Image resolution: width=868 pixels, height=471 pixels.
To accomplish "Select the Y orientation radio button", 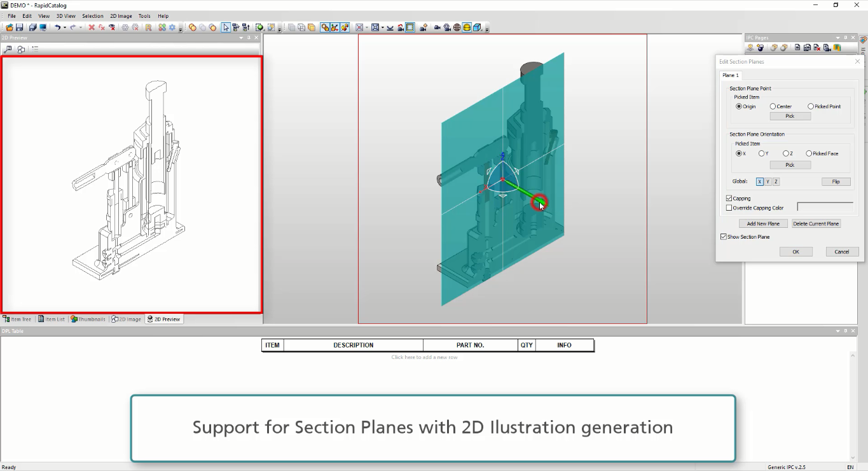I will [762, 153].
